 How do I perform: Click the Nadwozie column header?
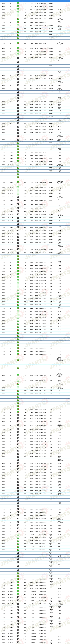pos(51,1)
